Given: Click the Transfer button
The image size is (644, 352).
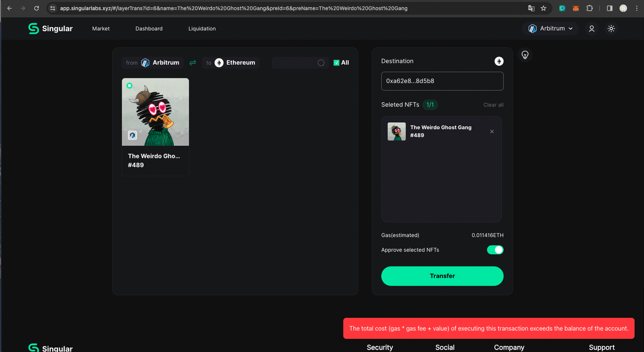Looking at the screenshot, I should [x=442, y=276].
